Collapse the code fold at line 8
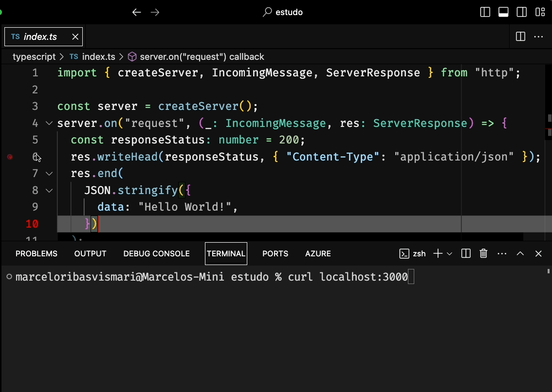 click(49, 190)
